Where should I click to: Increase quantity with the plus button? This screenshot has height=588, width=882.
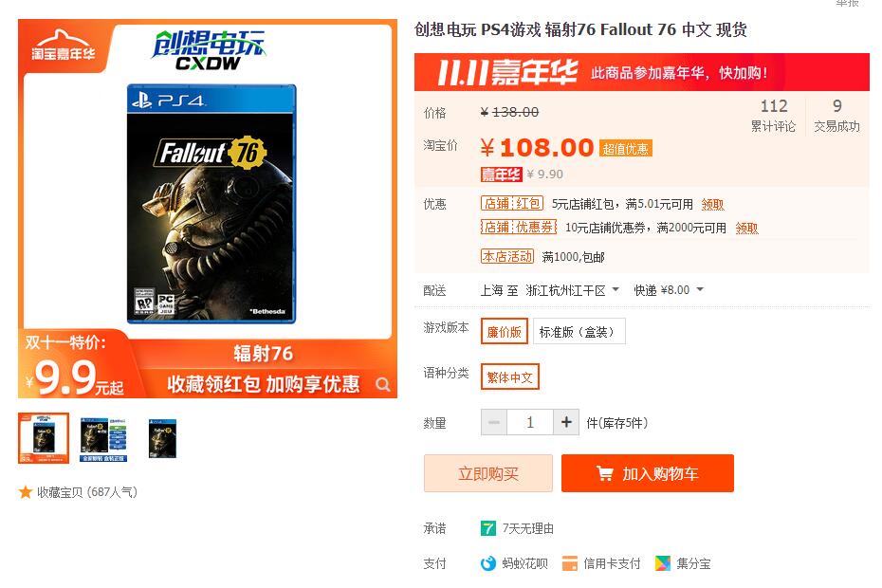566,422
